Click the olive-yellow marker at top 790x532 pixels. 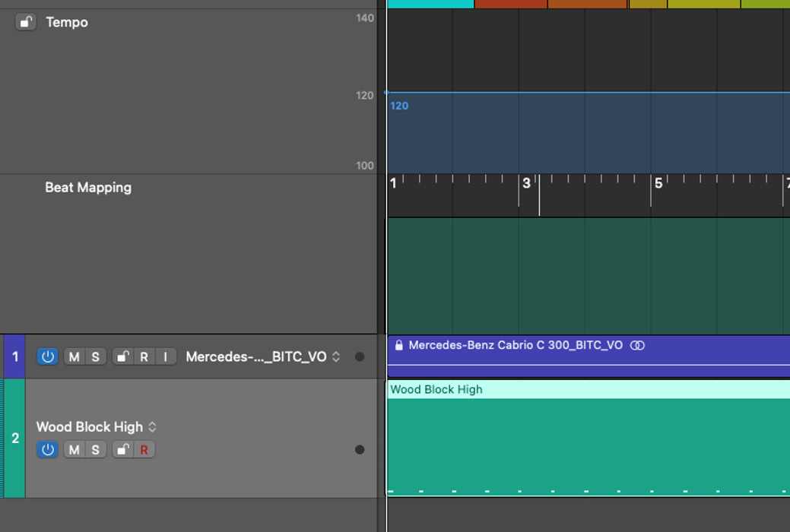(648, 4)
